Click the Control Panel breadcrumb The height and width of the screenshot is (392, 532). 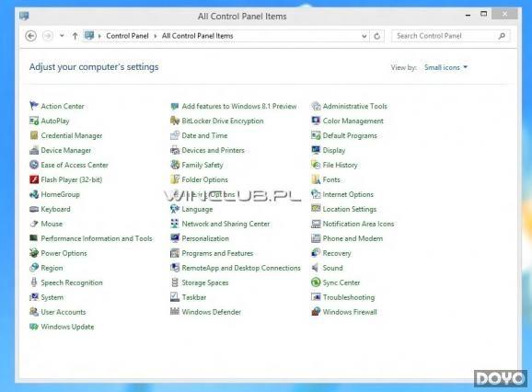[127, 36]
